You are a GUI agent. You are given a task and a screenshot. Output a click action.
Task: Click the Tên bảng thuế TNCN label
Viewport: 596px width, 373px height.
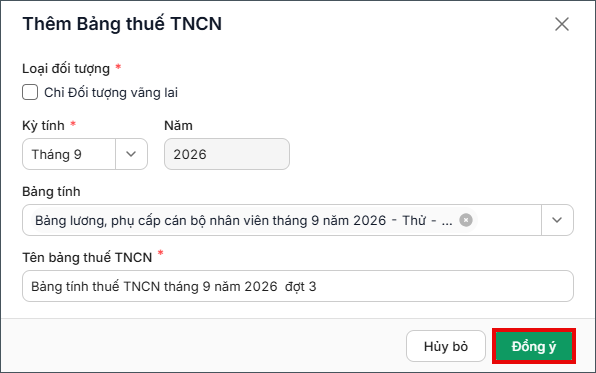[87, 257]
